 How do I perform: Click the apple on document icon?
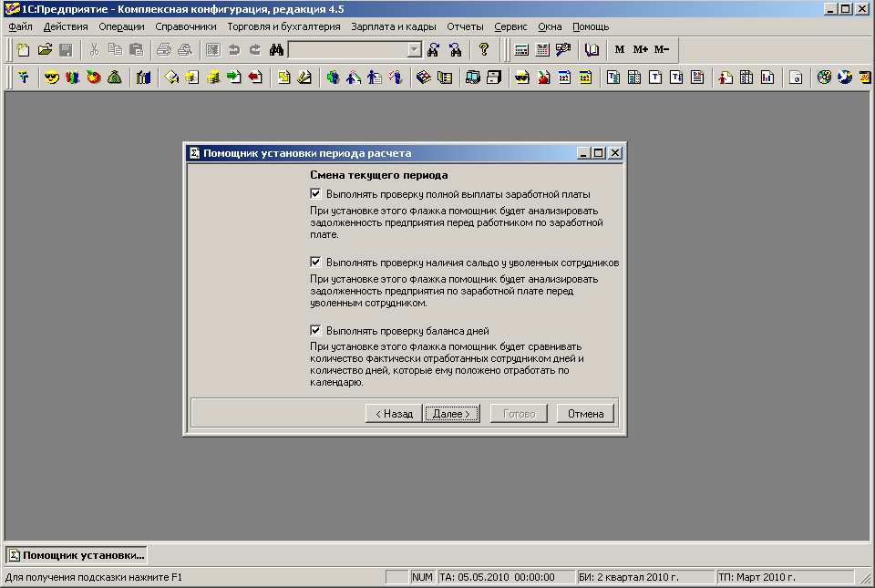tap(543, 77)
